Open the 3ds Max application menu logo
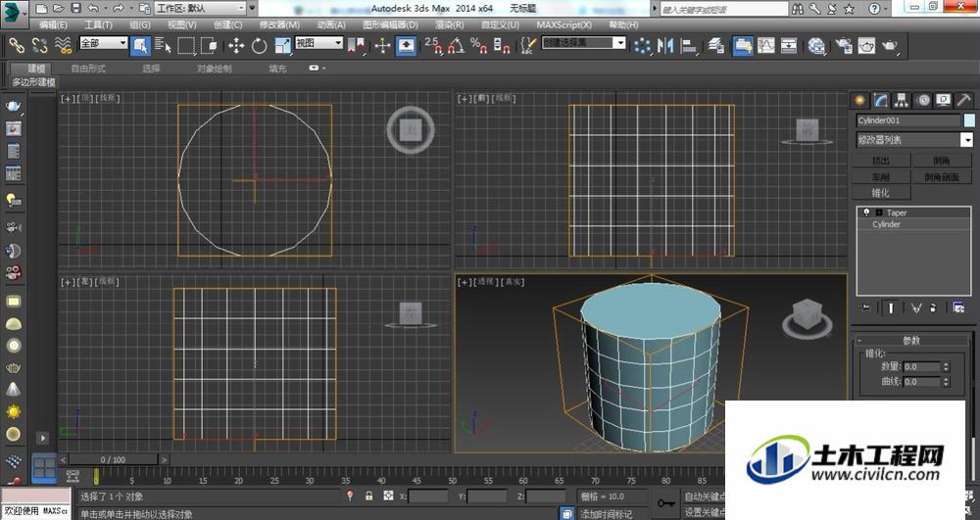This screenshot has height=520, width=980. [x=14, y=13]
